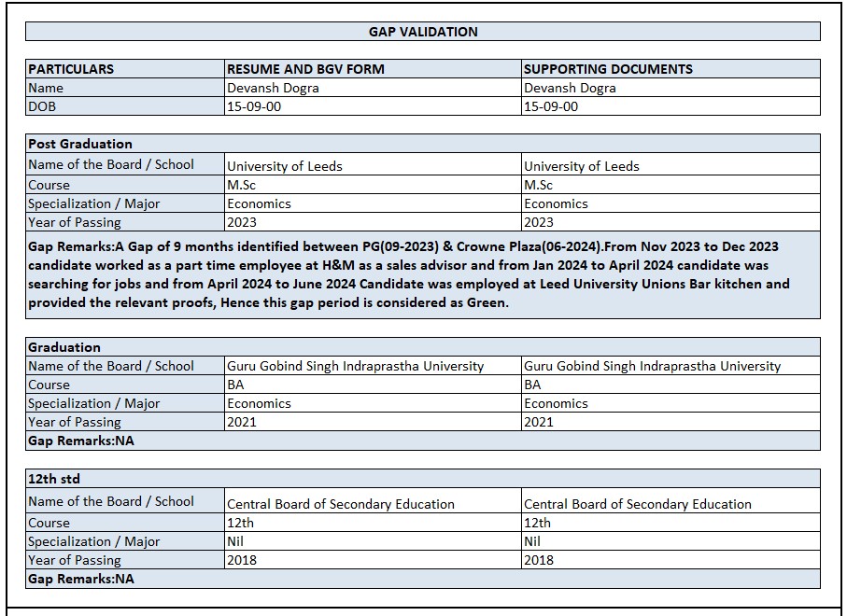This screenshot has height=616, width=847.
Task: Click 2023 in the Supporting Documents column
Action: click(x=538, y=222)
